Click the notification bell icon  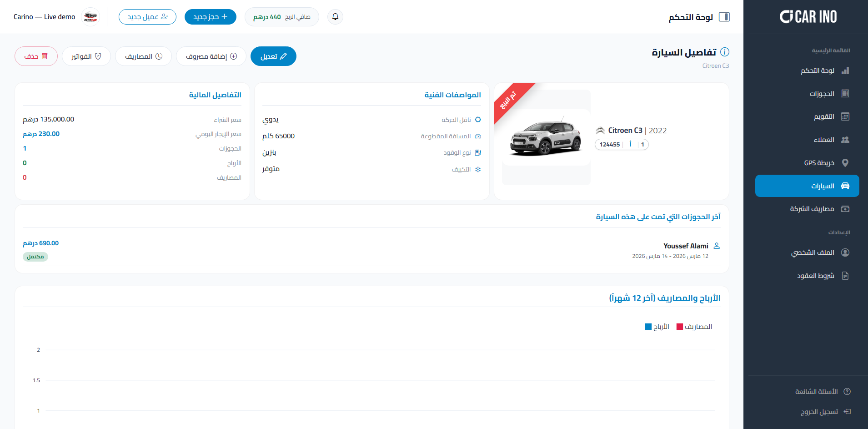point(335,17)
